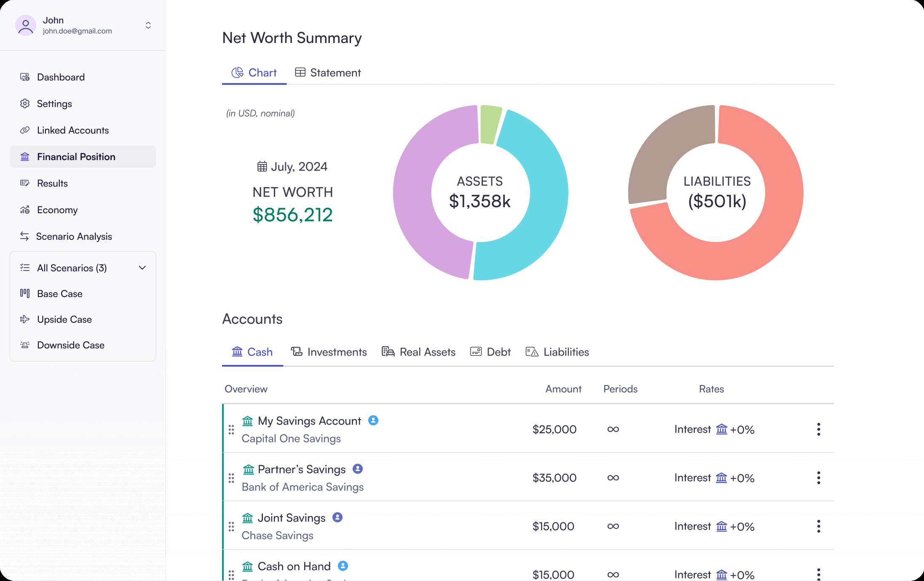Click the infinity period of My Savings Account

click(x=613, y=429)
